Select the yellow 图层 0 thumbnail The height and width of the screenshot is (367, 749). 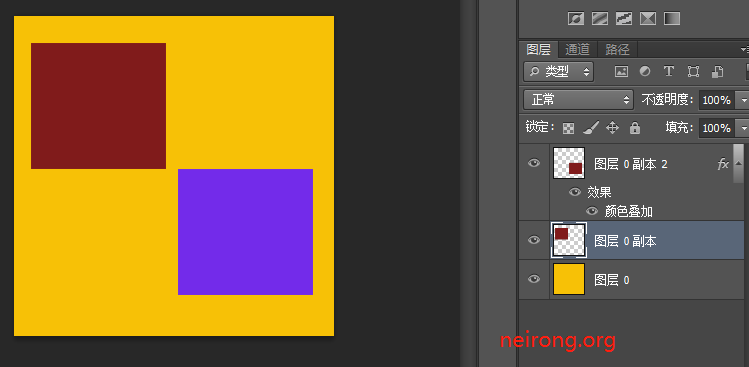coord(569,279)
